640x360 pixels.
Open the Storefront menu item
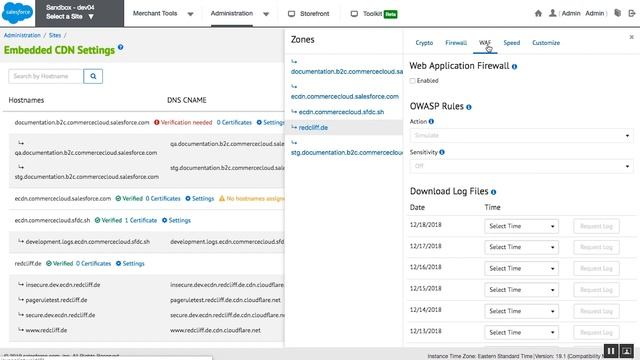click(309, 14)
